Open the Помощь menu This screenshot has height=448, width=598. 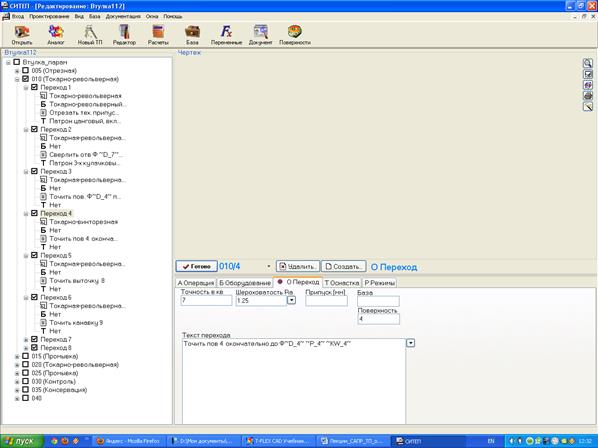(x=173, y=16)
